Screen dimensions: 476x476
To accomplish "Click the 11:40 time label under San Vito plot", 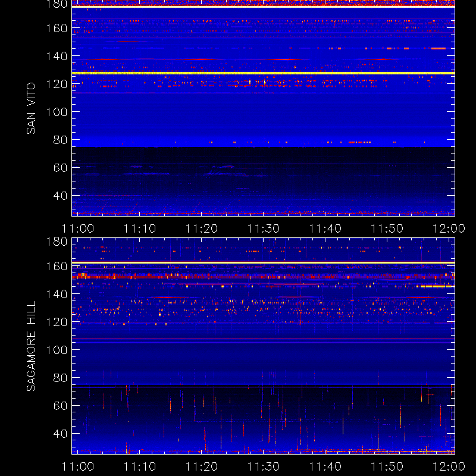I will (x=325, y=228).
